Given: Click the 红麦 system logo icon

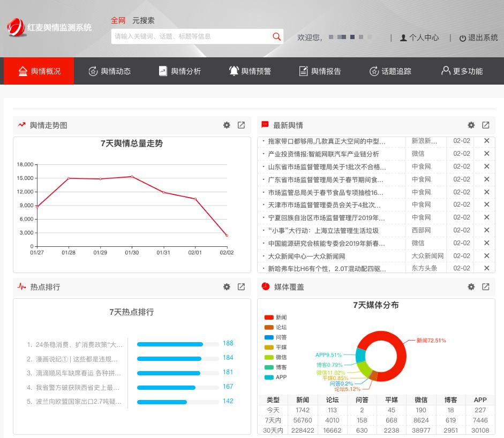Looking at the screenshot, I should pos(14,26).
